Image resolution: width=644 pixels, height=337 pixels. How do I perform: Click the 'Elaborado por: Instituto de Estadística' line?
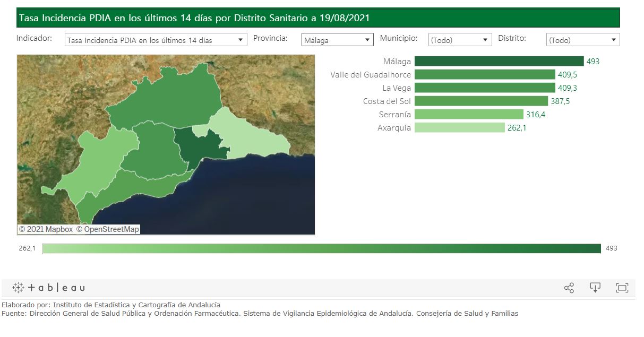[x=111, y=305]
